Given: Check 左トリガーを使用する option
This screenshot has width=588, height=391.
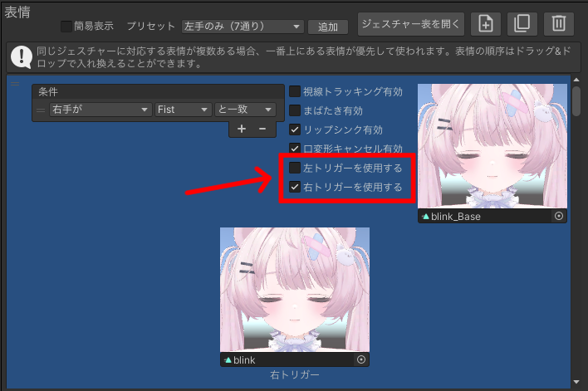Looking at the screenshot, I should (295, 169).
